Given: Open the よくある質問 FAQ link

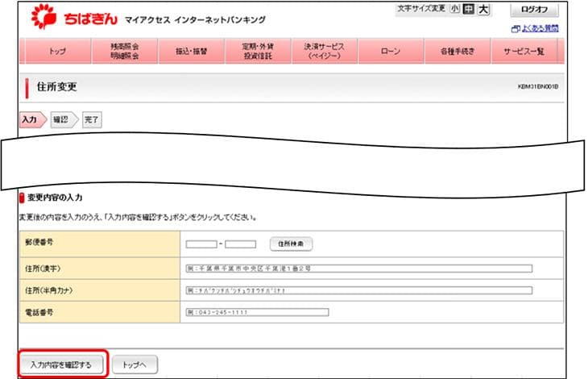Looking at the screenshot, I should click(x=539, y=28).
